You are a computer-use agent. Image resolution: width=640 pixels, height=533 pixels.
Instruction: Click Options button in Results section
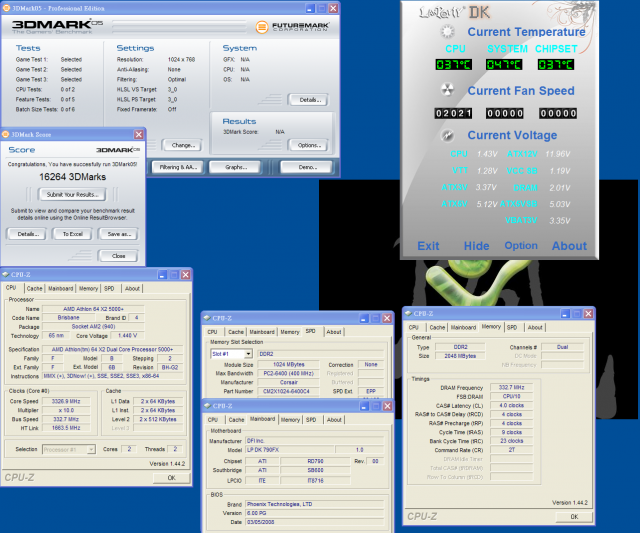pyautogui.click(x=309, y=145)
